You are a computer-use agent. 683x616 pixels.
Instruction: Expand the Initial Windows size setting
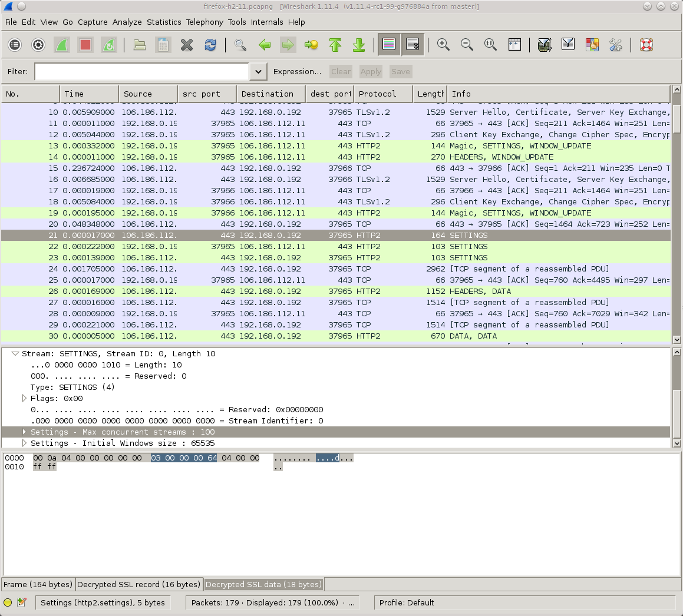(24, 443)
